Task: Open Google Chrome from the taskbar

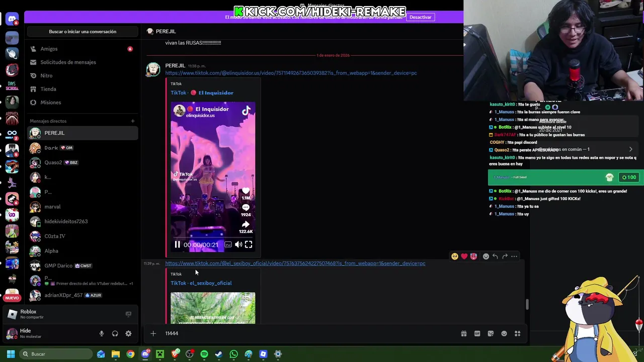Action: [x=130, y=354]
